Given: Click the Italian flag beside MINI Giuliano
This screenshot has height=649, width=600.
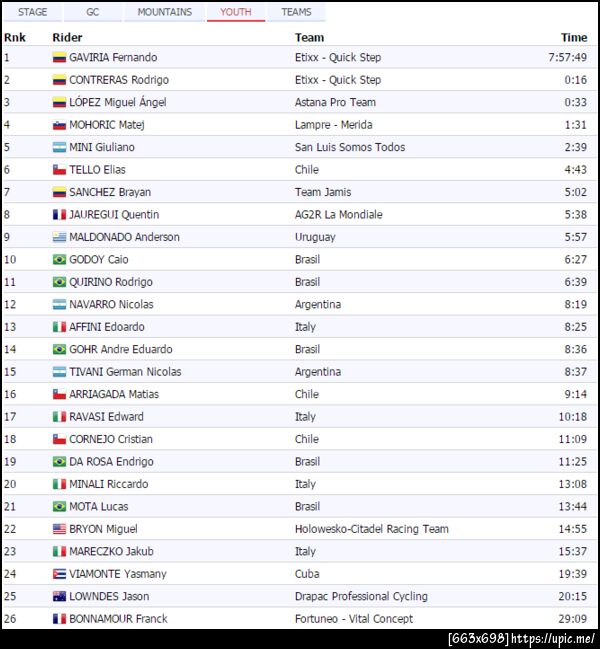Looking at the screenshot, I should (x=59, y=148).
